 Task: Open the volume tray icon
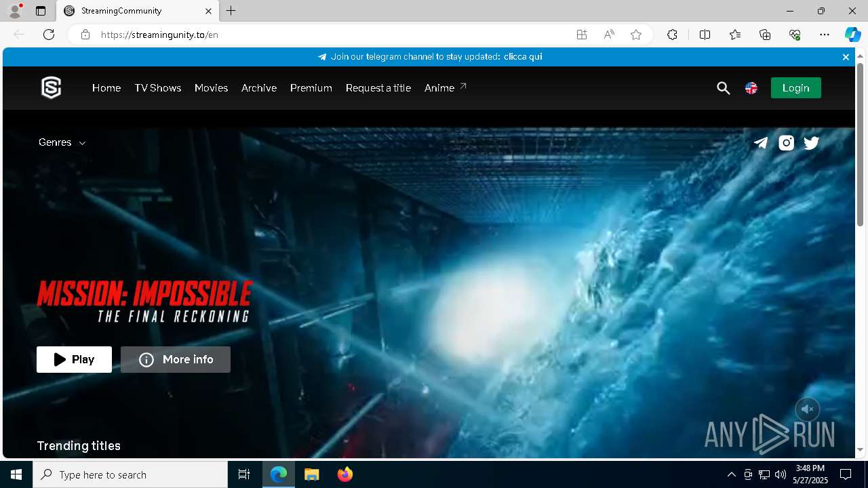pos(781,474)
